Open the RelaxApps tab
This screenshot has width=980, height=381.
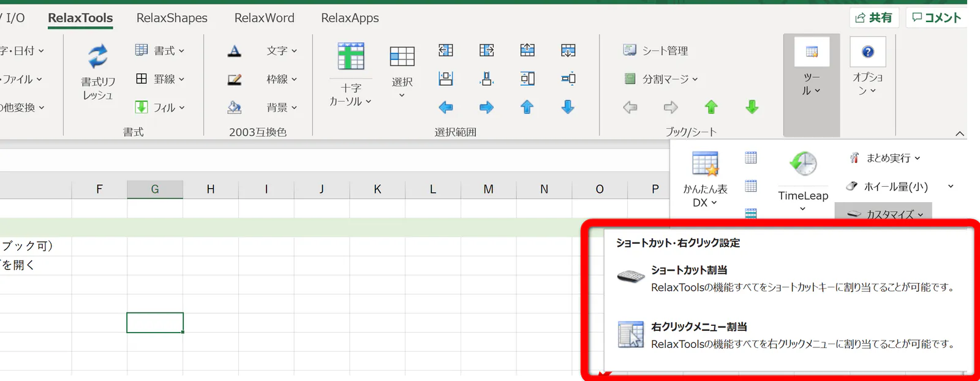[x=350, y=18]
